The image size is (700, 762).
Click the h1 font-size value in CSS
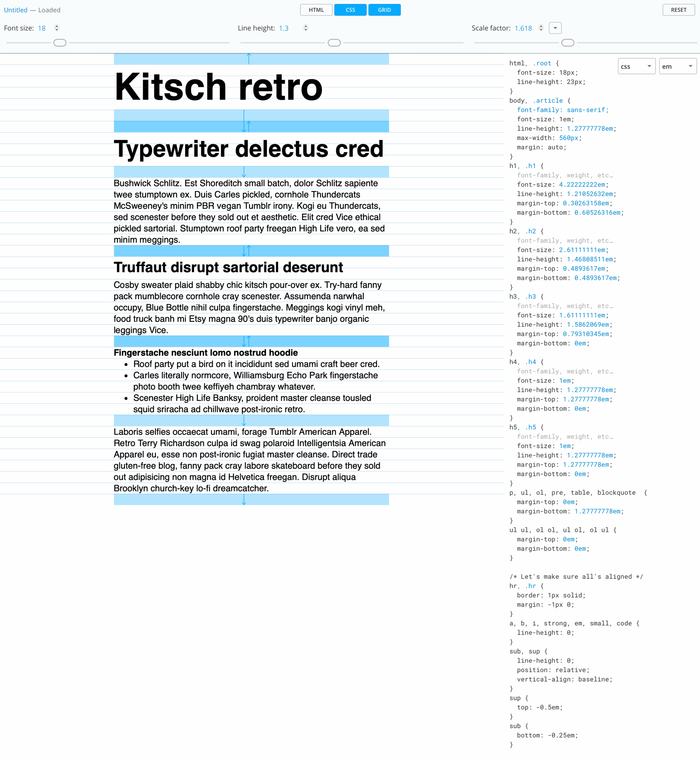tap(582, 185)
